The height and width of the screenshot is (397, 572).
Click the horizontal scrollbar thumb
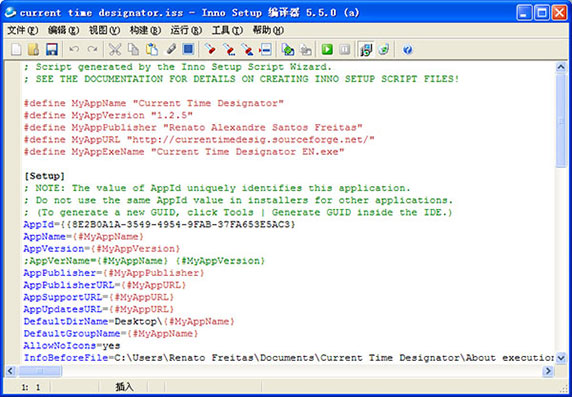click(39, 371)
